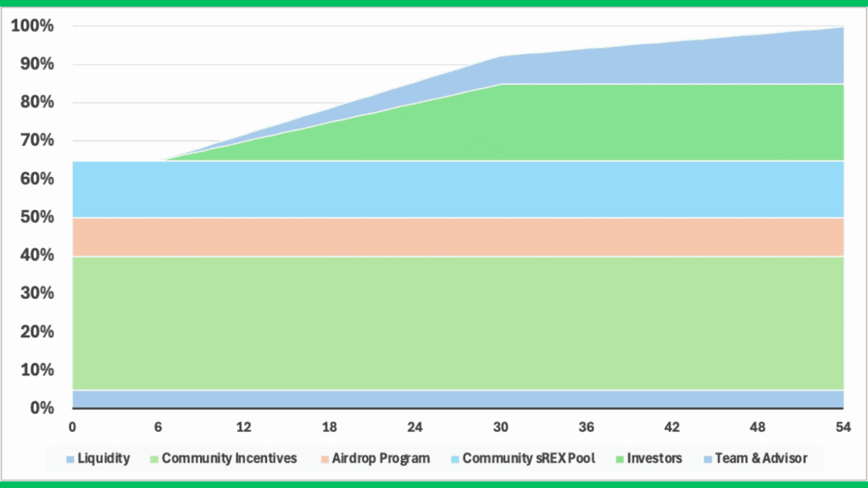
Task: Click the 100% label on the vertical axis
Action: point(32,26)
